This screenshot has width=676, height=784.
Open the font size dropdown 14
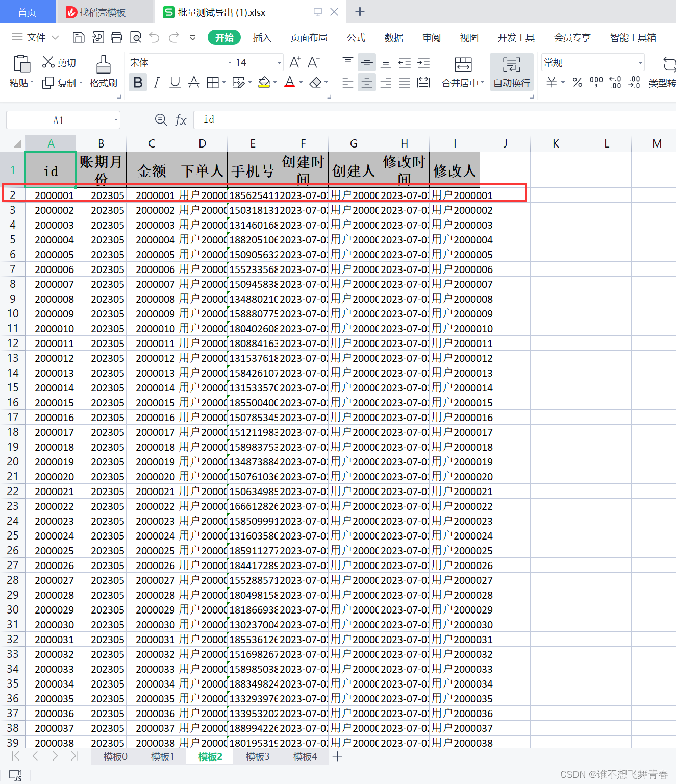coord(279,63)
